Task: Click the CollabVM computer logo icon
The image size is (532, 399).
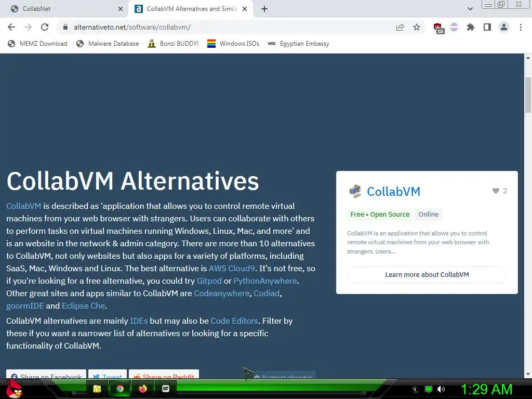Action: pyautogui.click(x=355, y=191)
